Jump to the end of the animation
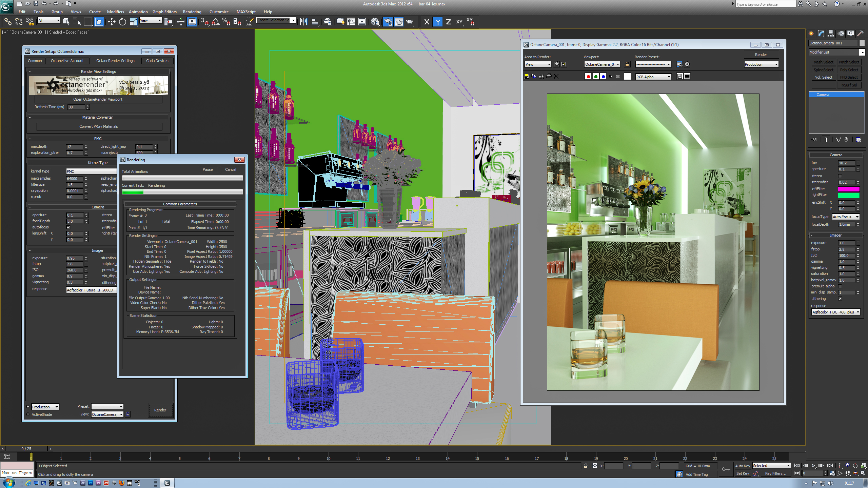This screenshot has width=868, height=488. coord(830,466)
